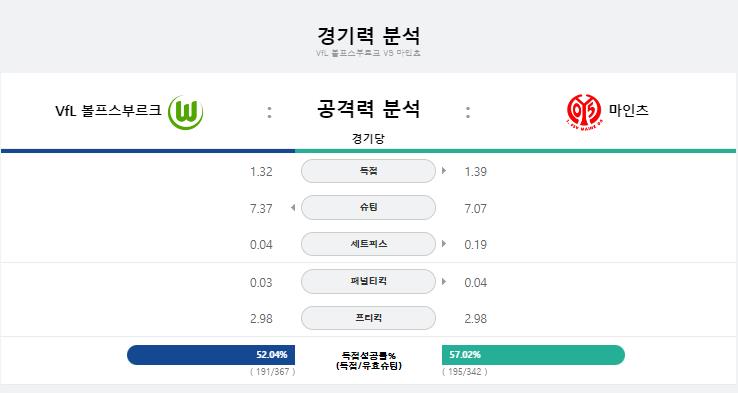Viewport: 738px width, 393px height.
Task: Click the blue 52.04% success rate bar
Action: click(211, 355)
